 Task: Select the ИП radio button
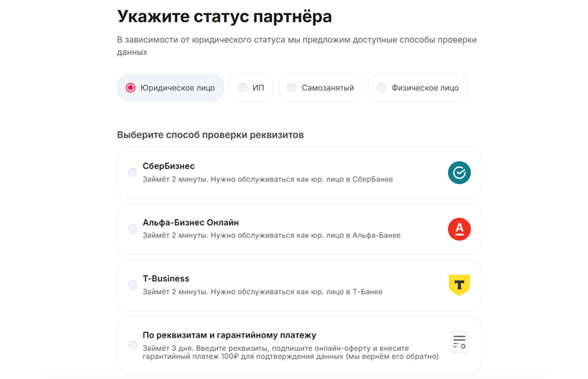click(243, 88)
